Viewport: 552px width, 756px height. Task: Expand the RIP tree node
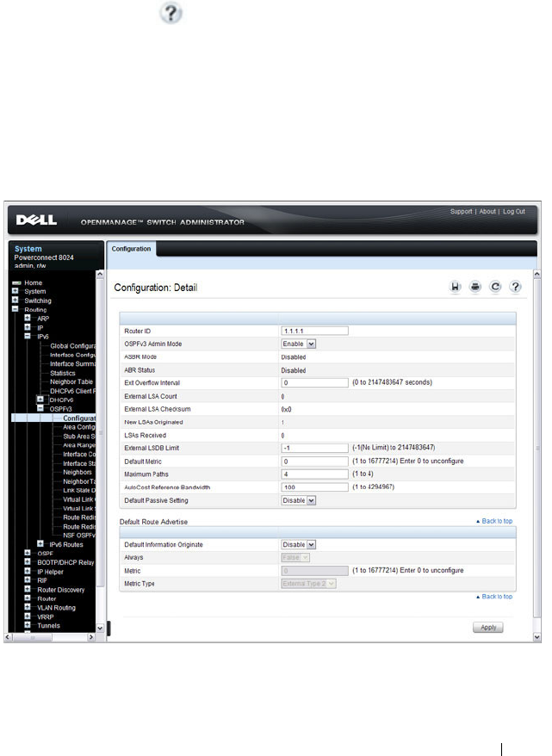(x=28, y=580)
